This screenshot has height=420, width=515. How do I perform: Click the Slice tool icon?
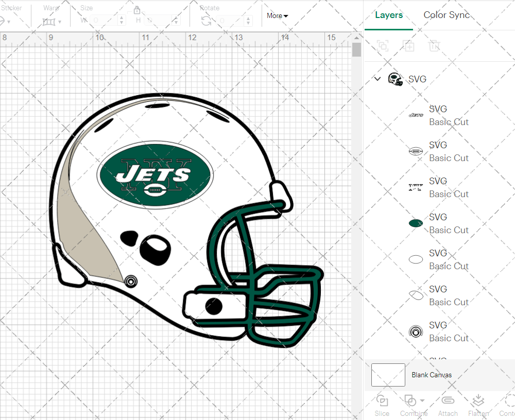click(382, 400)
